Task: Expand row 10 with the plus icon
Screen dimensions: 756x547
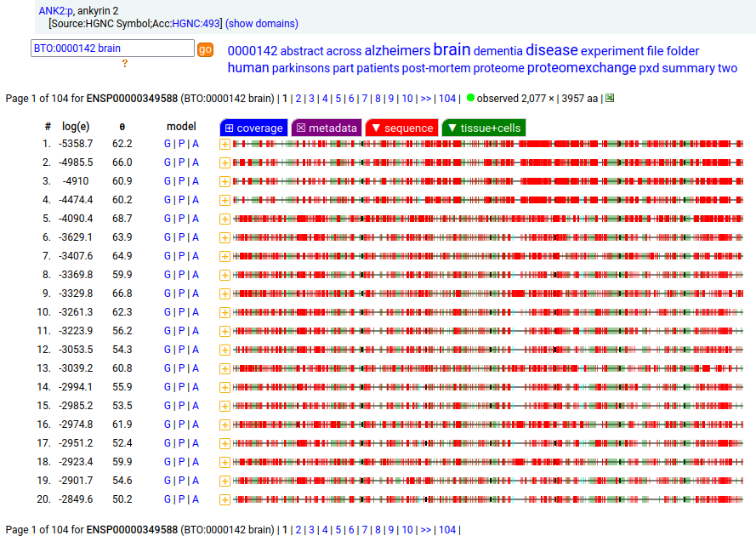Action: (x=225, y=312)
